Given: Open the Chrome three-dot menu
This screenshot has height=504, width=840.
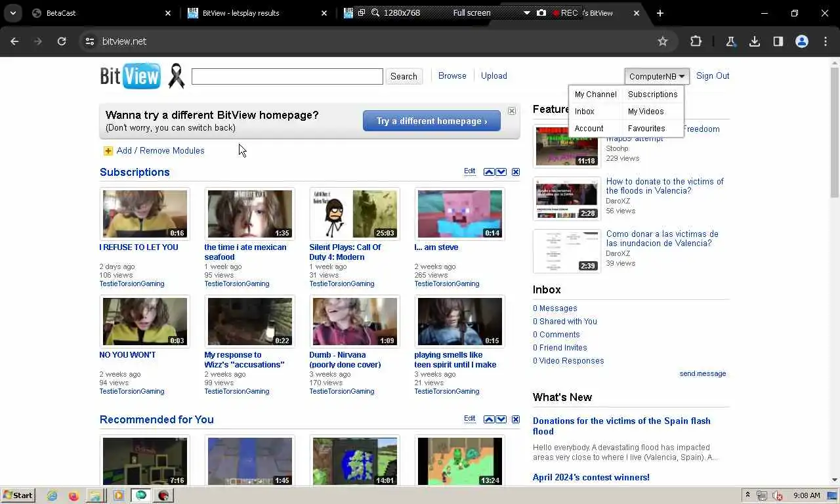Looking at the screenshot, I should point(826,41).
